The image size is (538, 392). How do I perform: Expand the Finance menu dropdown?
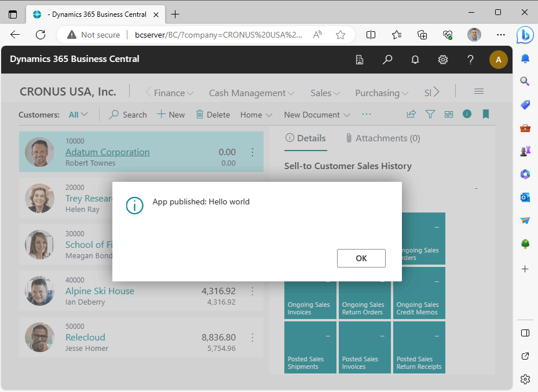coord(173,93)
